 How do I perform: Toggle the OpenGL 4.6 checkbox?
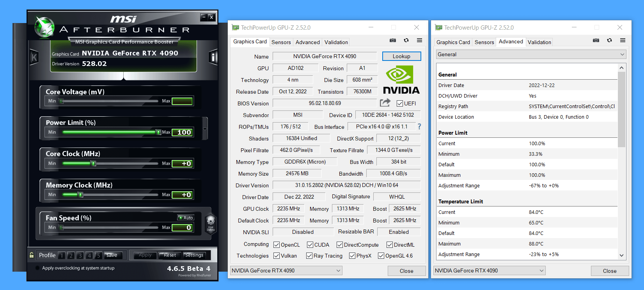[x=381, y=256]
